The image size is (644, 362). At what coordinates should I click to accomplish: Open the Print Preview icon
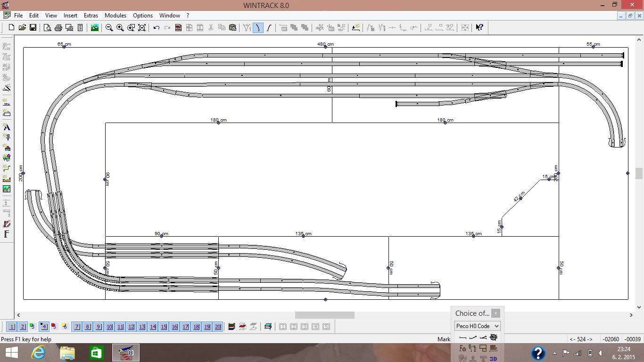point(47,28)
